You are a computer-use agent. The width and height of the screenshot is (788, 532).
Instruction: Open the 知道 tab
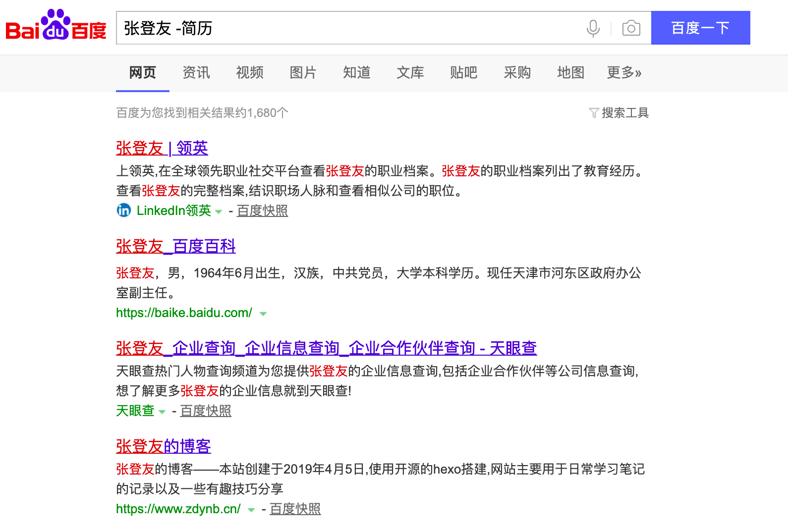(357, 73)
